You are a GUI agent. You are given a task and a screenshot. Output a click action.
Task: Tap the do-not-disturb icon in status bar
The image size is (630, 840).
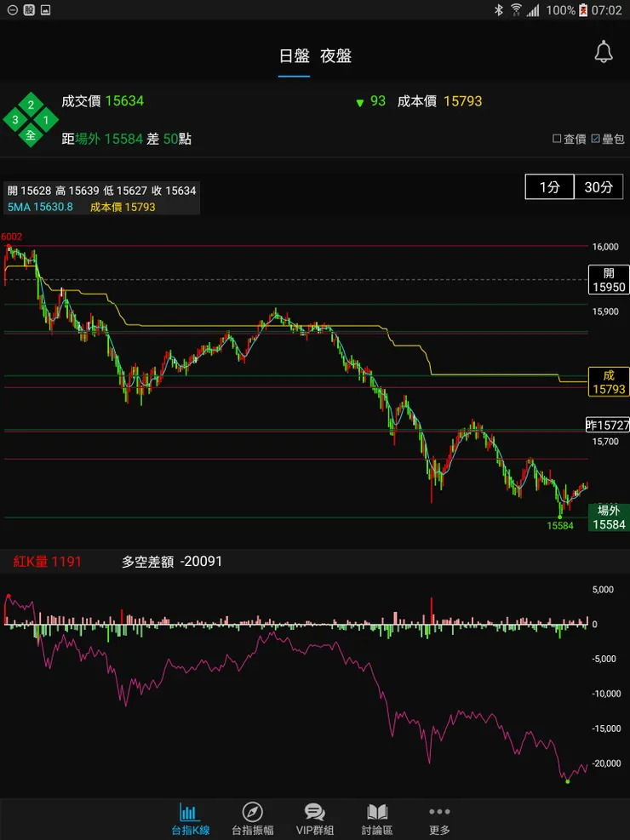click(13, 9)
